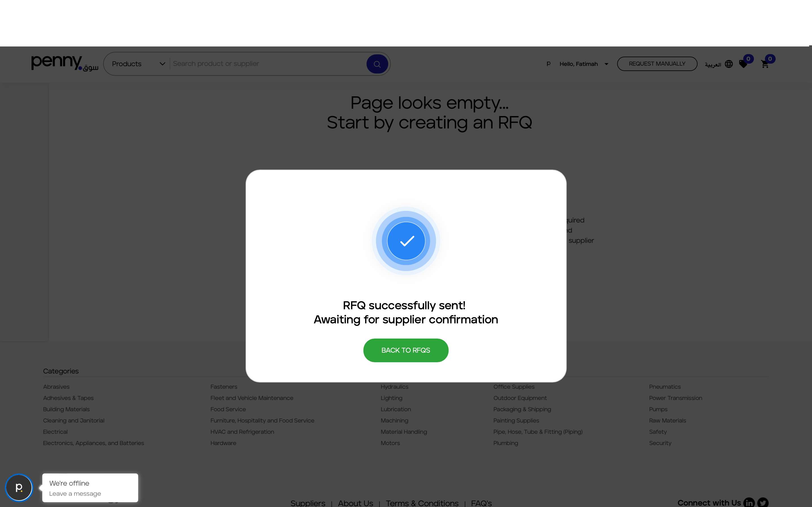Screen dimensions: 812x507
Task: Open the price tag offers icon
Action: tap(743, 64)
